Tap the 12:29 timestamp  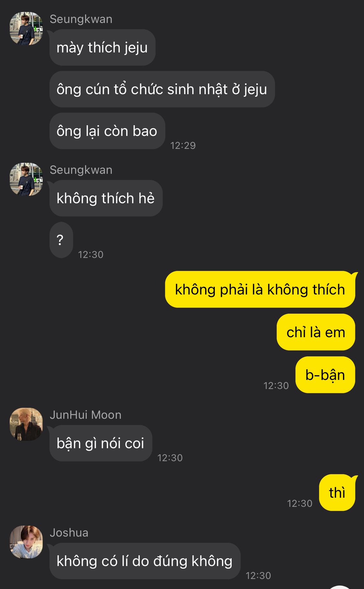point(183,146)
